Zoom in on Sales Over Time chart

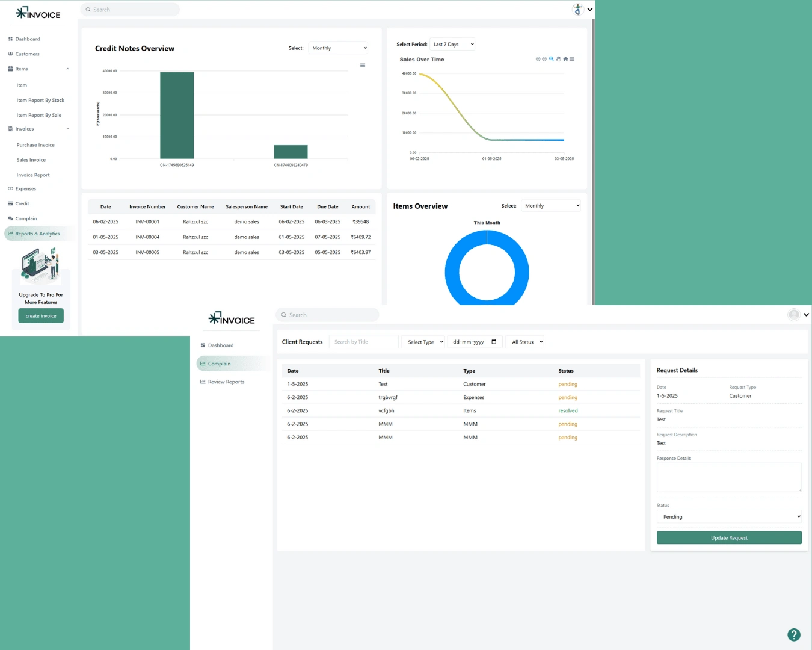coord(538,59)
